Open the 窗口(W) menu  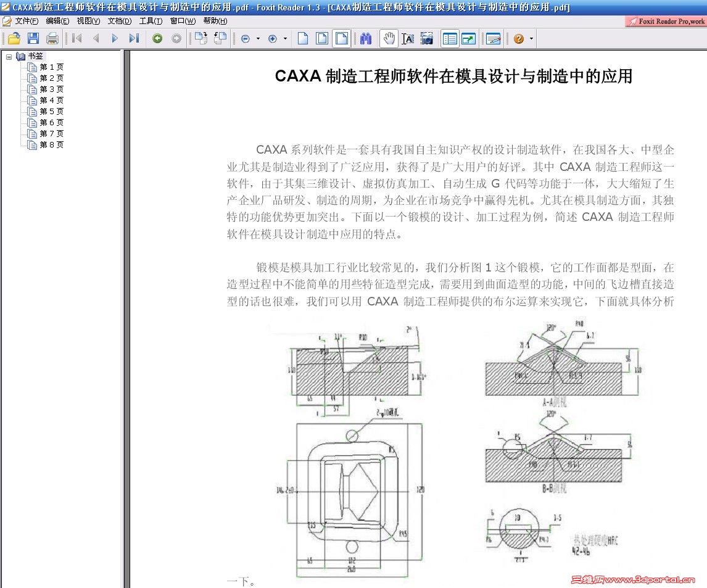click(183, 21)
